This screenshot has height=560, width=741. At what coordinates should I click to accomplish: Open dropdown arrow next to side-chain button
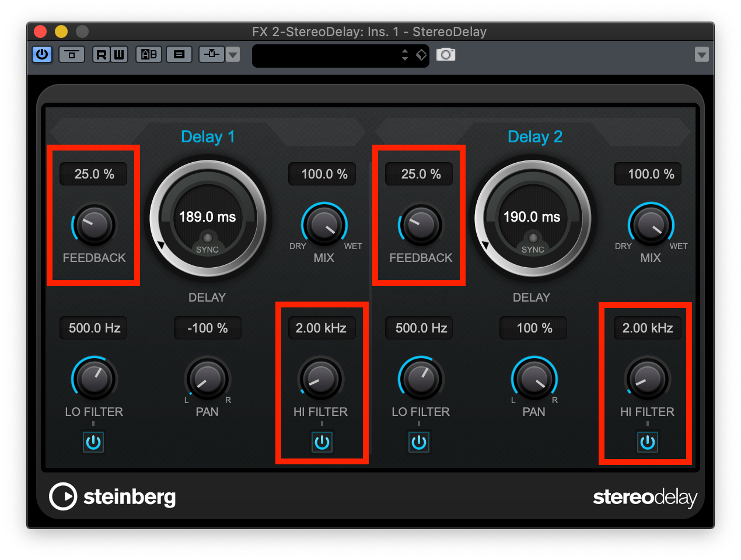pyautogui.click(x=233, y=55)
